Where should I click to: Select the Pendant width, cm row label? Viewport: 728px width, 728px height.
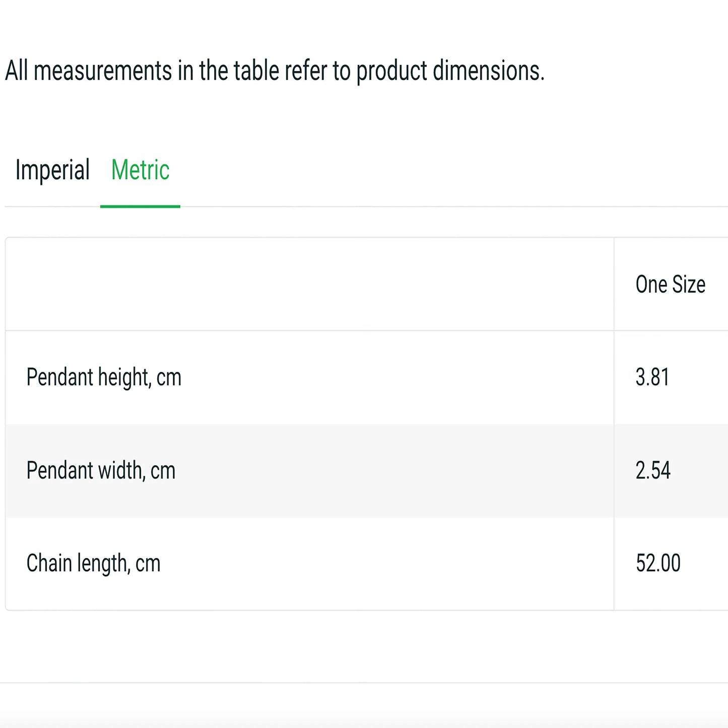coord(101,471)
